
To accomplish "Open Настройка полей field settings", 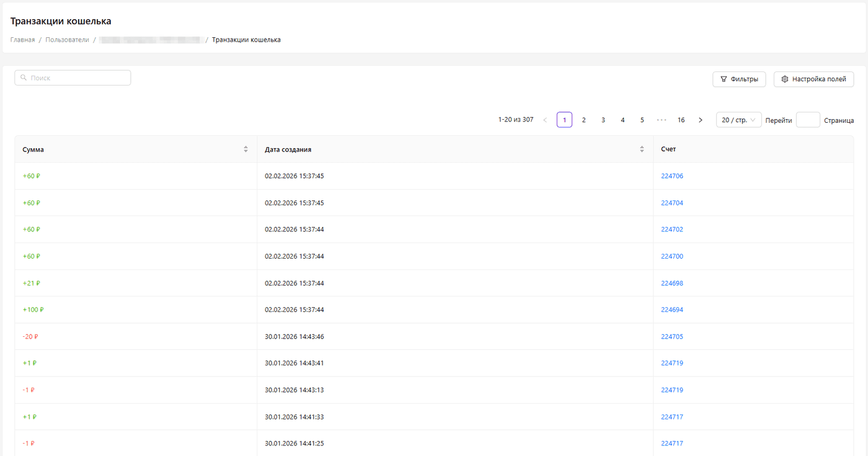I will click(813, 79).
